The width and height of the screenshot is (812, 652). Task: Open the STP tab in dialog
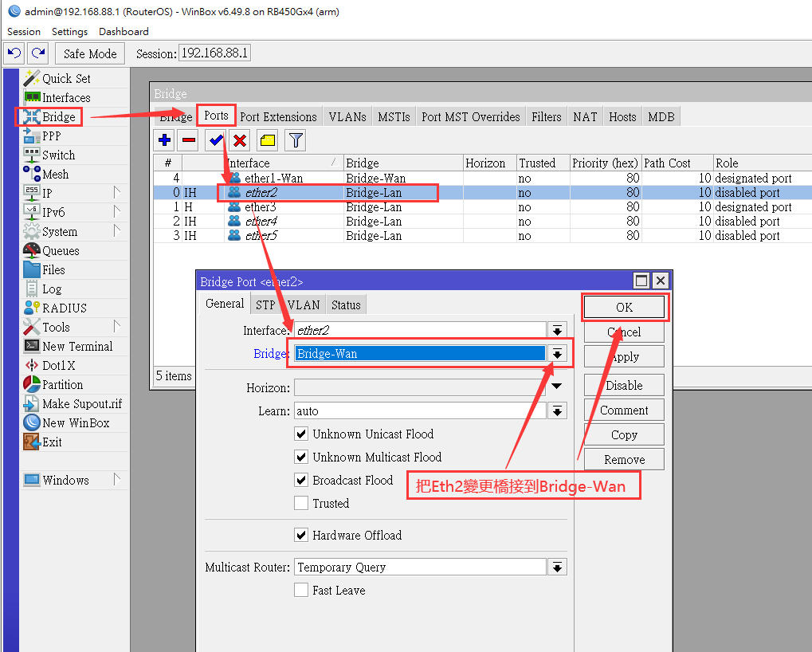tap(265, 305)
